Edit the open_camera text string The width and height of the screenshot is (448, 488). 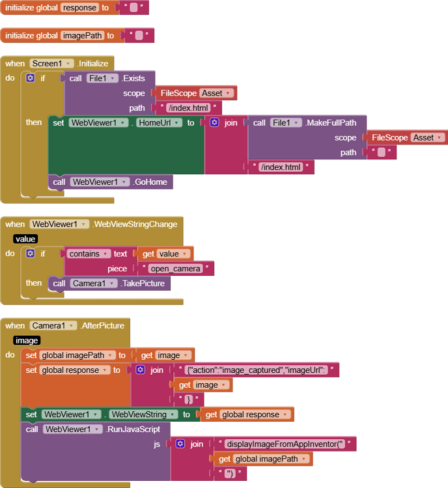click(x=175, y=269)
